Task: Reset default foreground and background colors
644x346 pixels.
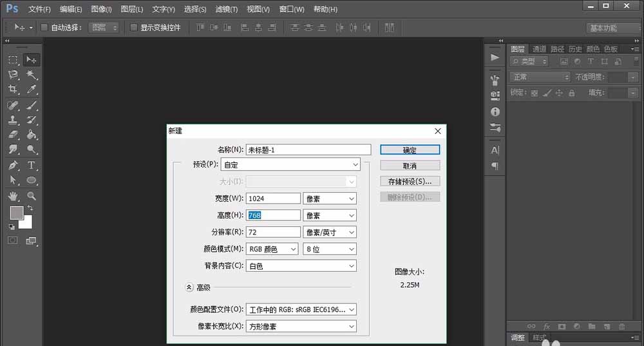Action: [12, 227]
